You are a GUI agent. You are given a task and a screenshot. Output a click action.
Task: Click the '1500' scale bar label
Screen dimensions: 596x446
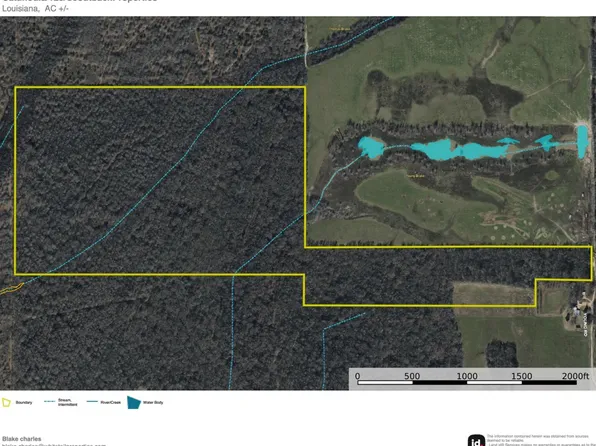[x=522, y=376]
